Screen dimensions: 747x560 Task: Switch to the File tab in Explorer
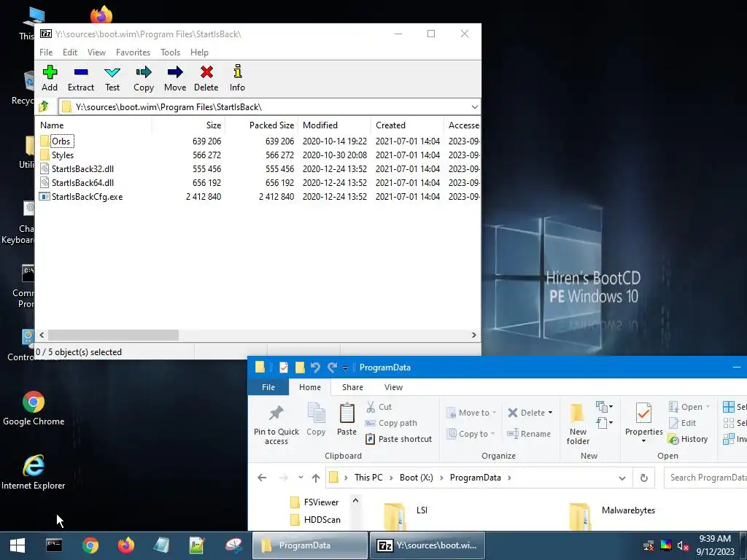(x=268, y=388)
